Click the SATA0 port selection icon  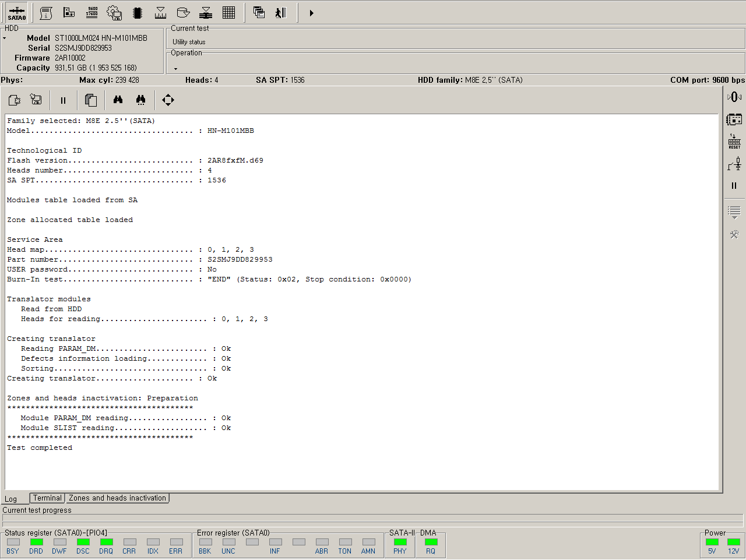point(17,13)
